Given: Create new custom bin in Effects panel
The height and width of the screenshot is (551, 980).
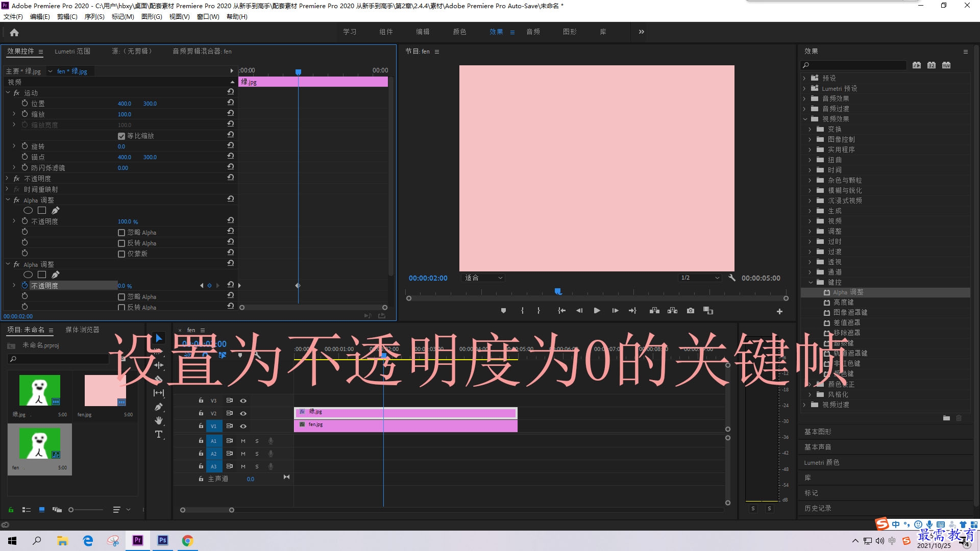Looking at the screenshot, I should [x=946, y=418].
